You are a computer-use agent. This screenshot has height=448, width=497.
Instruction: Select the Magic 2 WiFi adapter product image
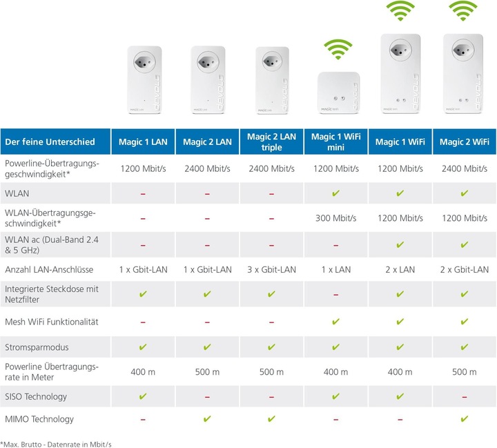coord(463,74)
